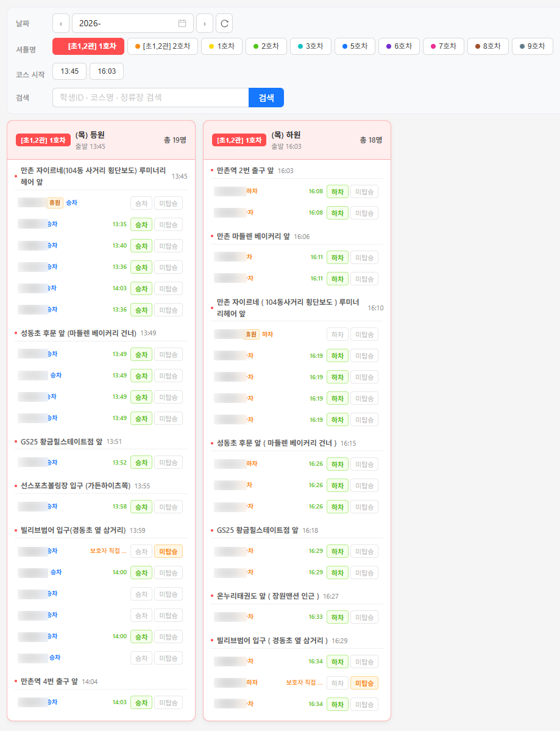Mark 미탑승 for the 16:33 row
This screenshot has width=560, height=731.
coord(364,617)
